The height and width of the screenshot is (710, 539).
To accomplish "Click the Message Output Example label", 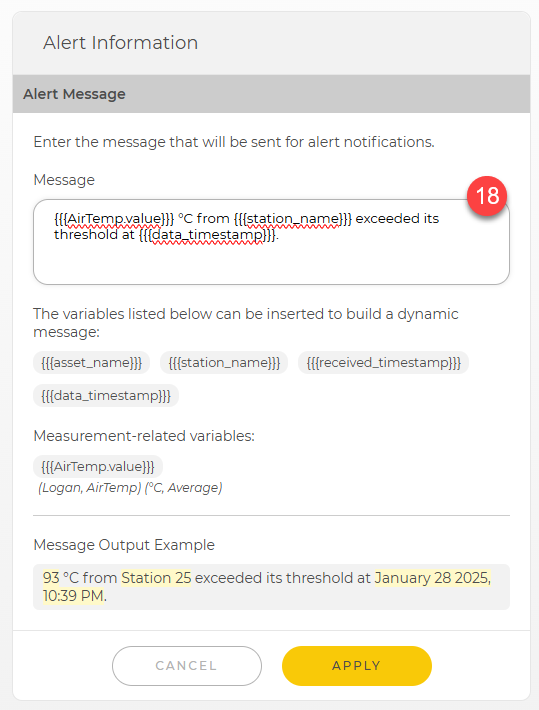I will click(124, 545).
